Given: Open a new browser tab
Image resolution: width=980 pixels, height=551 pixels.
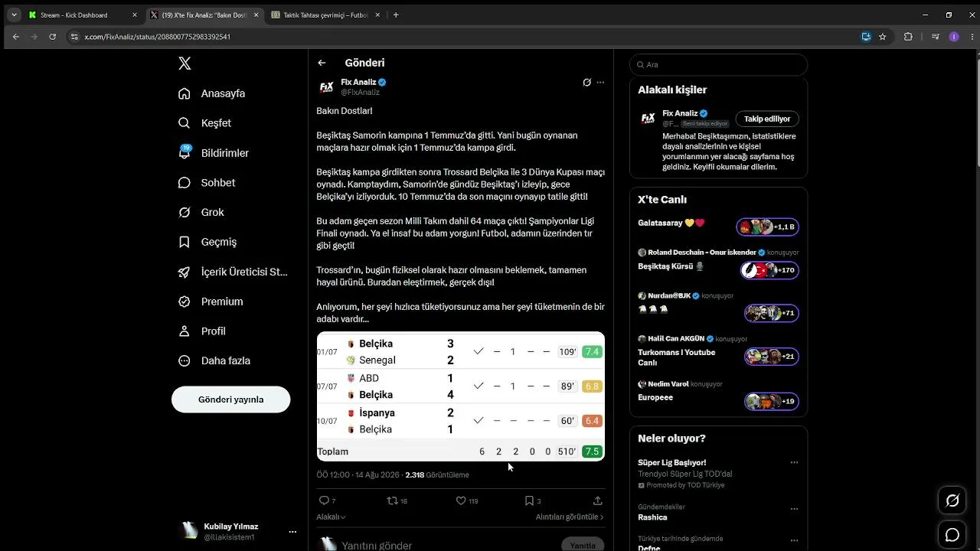Looking at the screenshot, I should pyautogui.click(x=396, y=15).
